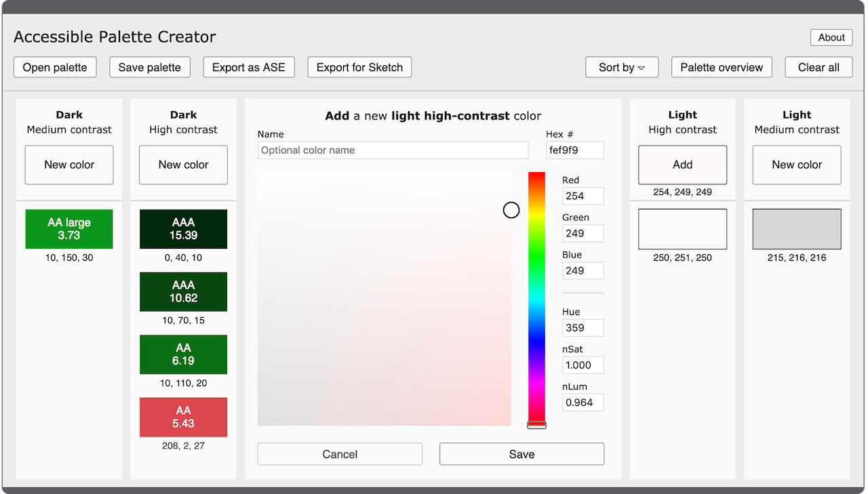Add New color in Light Medium contrast

[x=797, y=165]
